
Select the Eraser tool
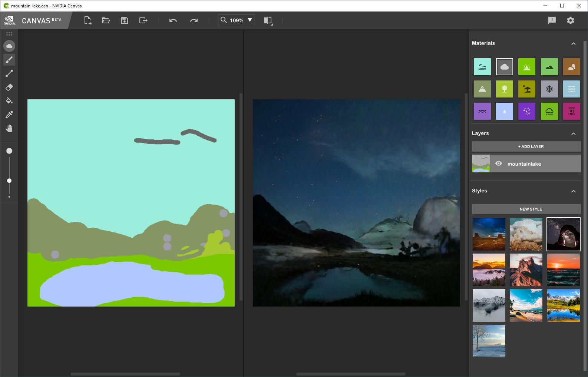point(9,87)
